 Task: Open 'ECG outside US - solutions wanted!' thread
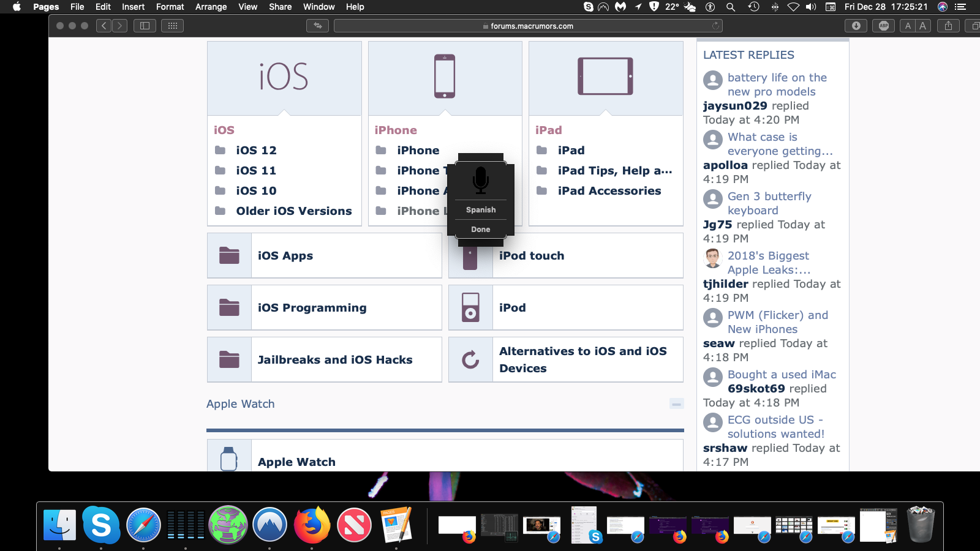[776, 427]
